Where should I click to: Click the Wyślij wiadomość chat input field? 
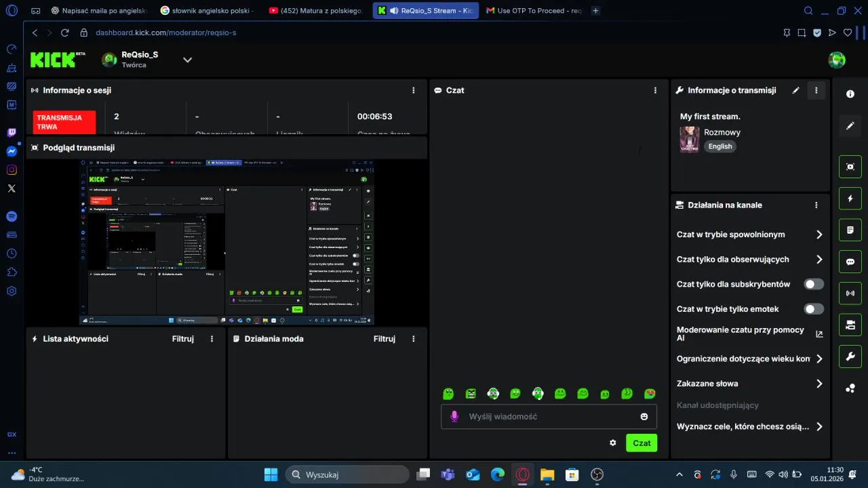click(549, 416)
